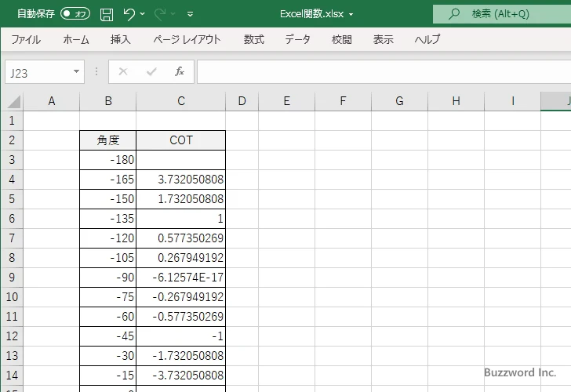The width and height of the screenshot is (571, 392).
Task: Toggle the 自動保存 AutoSave switch
Action: point(75,14)
